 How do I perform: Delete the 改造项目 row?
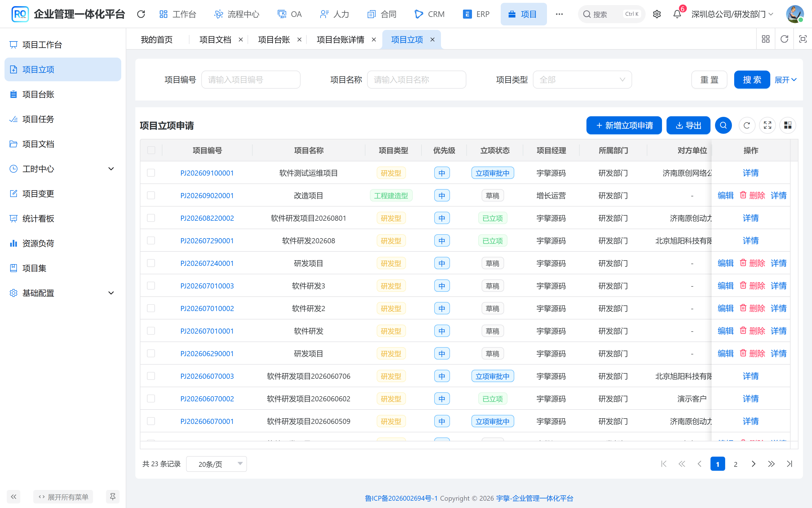[753, 195]
